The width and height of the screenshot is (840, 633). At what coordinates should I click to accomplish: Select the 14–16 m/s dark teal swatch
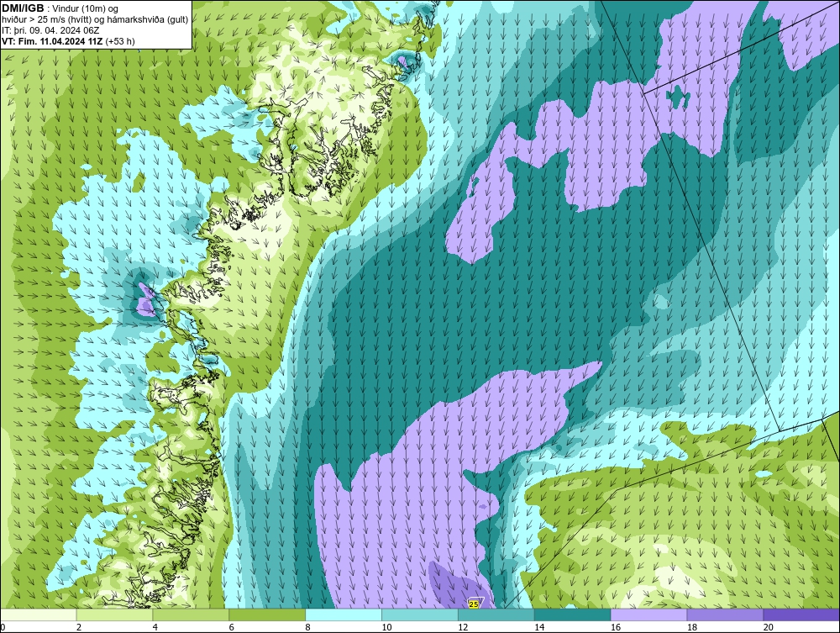573,615
